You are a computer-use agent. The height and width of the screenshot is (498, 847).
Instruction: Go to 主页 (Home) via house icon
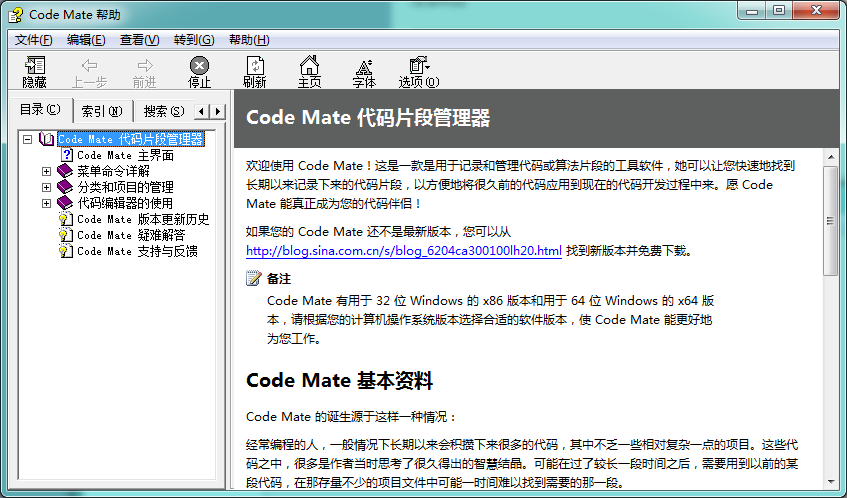click(x=310, y=65)
